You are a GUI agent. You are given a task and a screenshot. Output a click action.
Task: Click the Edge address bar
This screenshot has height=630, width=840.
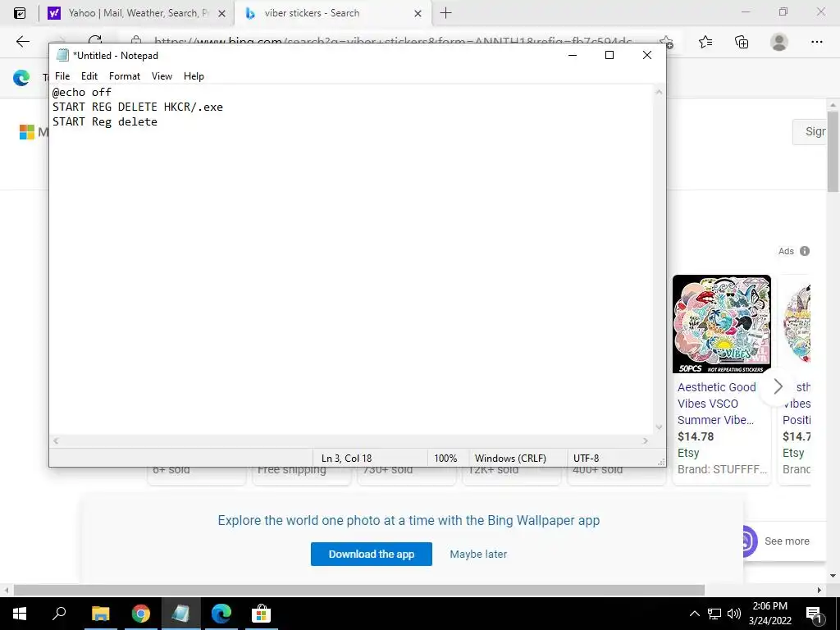click(391, 41)
